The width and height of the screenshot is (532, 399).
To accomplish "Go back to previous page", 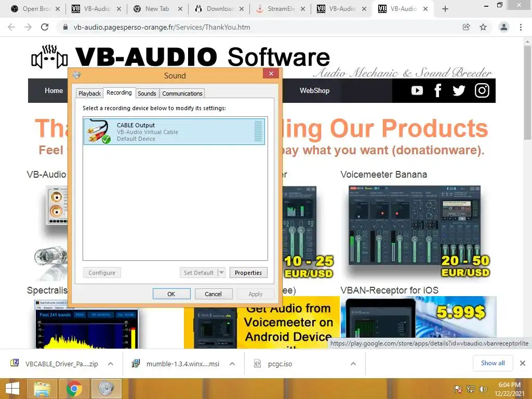I will click(x=11, y=27).
